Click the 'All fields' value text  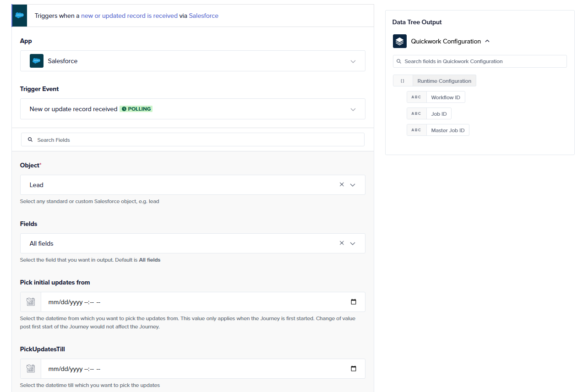click(42, 243)
